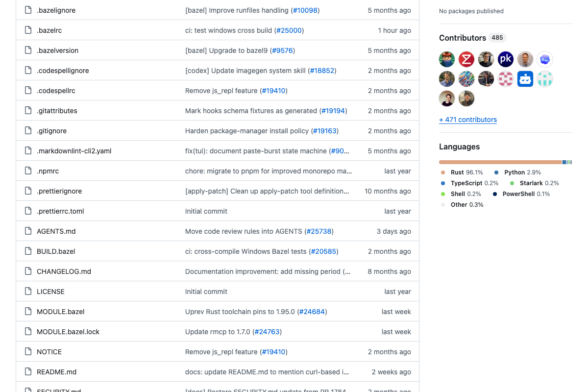Click '10 months ago' timestamp for .prettierignore
588x392 pixels.
(388, 191)
